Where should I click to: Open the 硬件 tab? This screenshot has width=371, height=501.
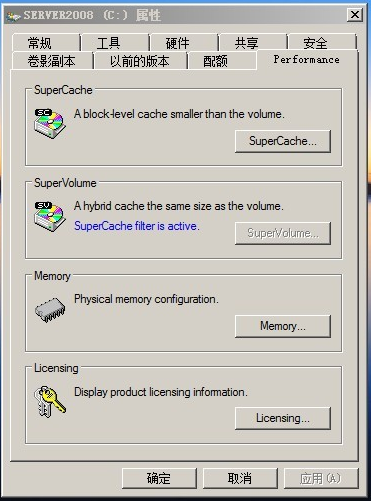click(x=184, y=43)
